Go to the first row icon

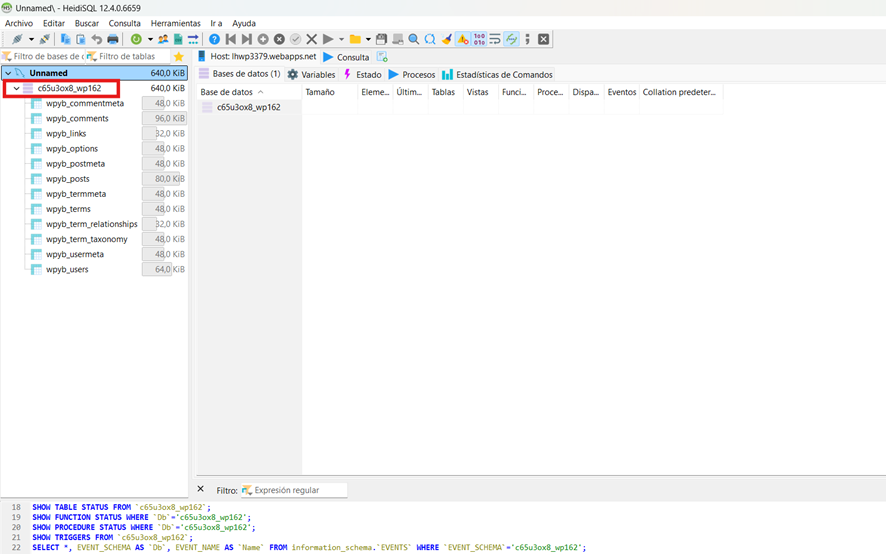(231, 39)
